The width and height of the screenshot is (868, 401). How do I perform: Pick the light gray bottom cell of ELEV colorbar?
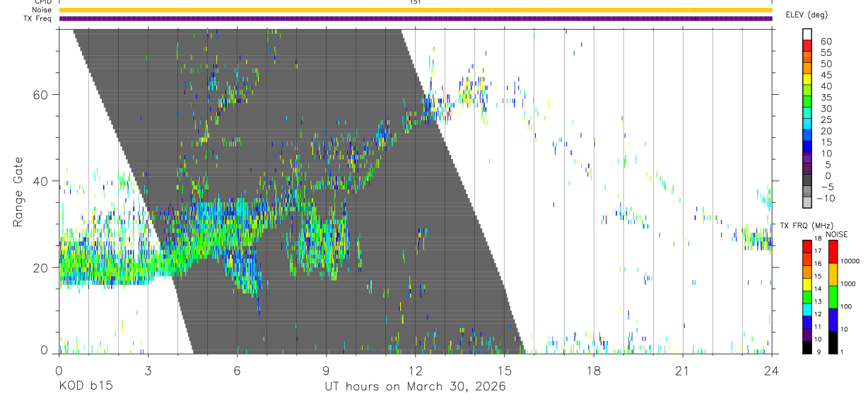pyautogui.click(x=807, y=204)
